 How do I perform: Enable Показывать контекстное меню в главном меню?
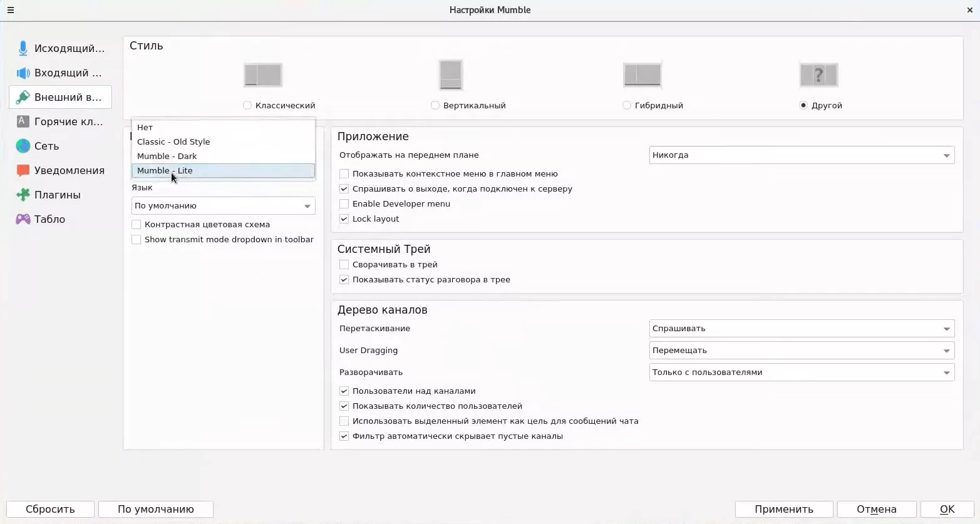click(344, 174)
